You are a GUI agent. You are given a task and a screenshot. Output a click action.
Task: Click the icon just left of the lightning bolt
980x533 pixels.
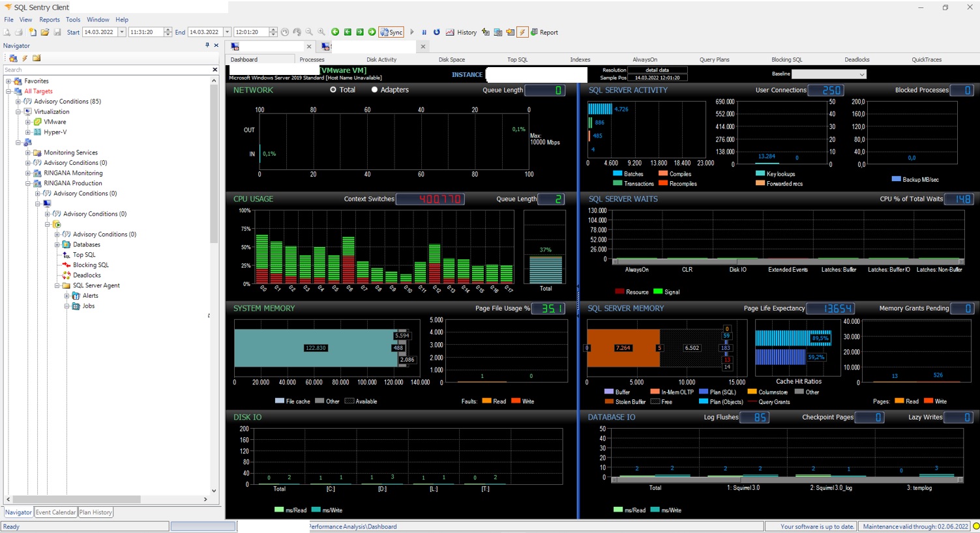click(511, 32)
